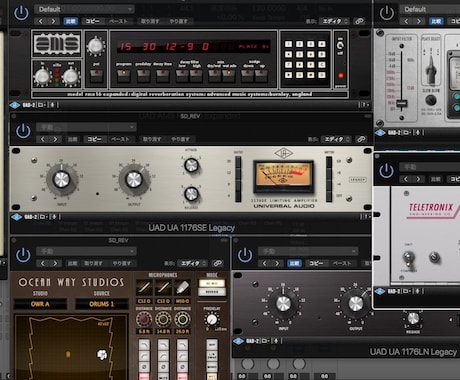Enable Compare (比較) in AMS RMX16 window
Image resolution: width=460 pixels, height=380 pixels.
71,21
